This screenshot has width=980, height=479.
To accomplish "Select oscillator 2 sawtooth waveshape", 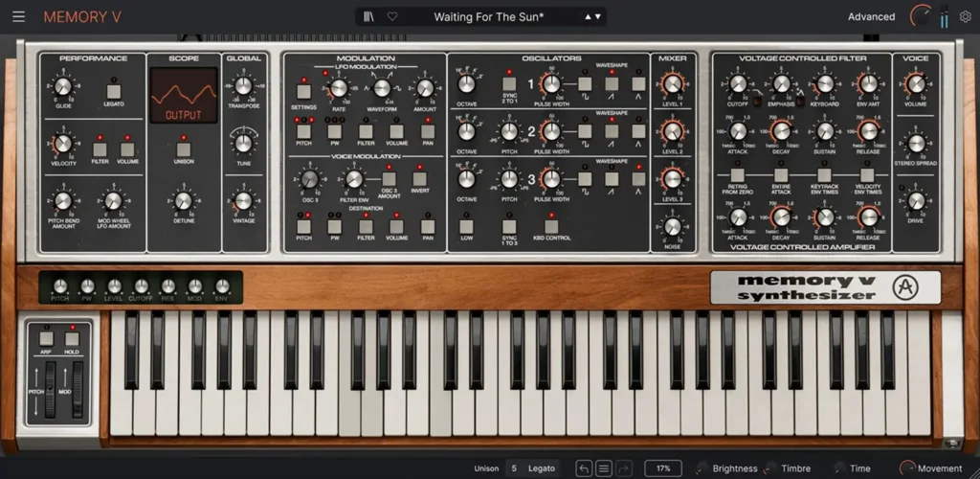I will click(612, 130).
